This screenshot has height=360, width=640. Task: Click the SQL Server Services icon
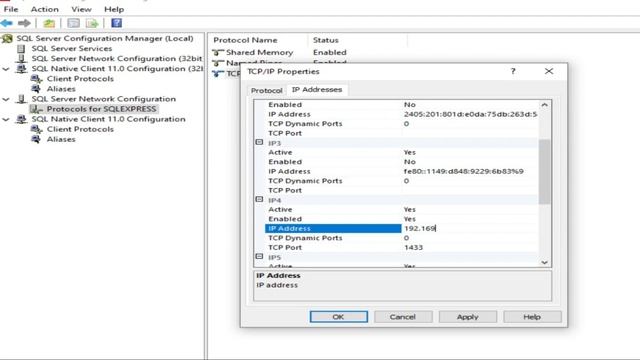tap(21, 49)
